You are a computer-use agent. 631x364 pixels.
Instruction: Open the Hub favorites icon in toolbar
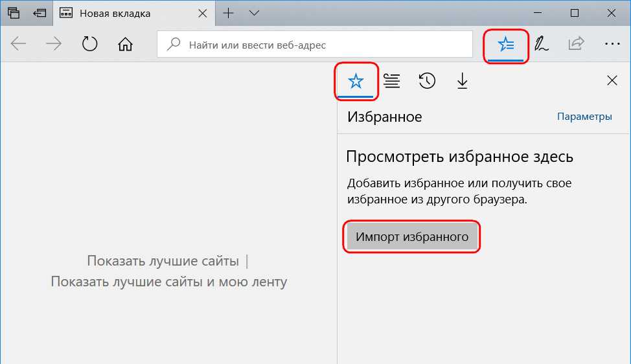tap(505, 45)
